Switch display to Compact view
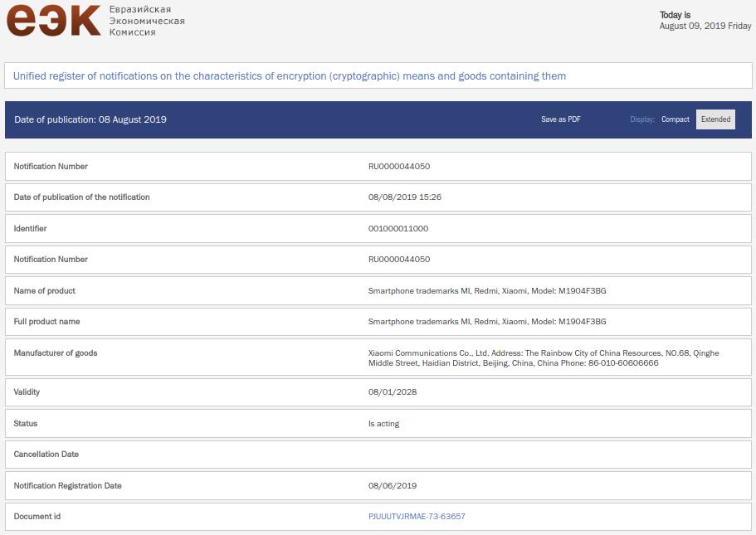 point(675,119)
